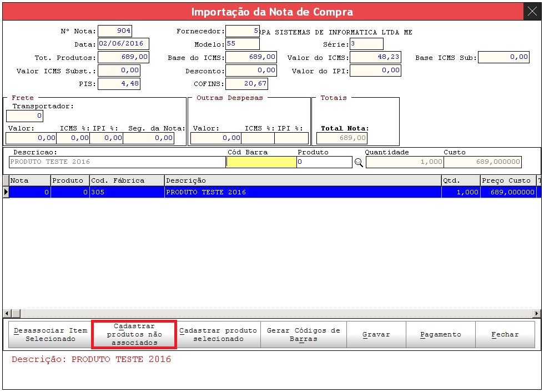
Task: Click the COFINS field showing 20,67
Action: pyautogui.click(x=246, y=84)
